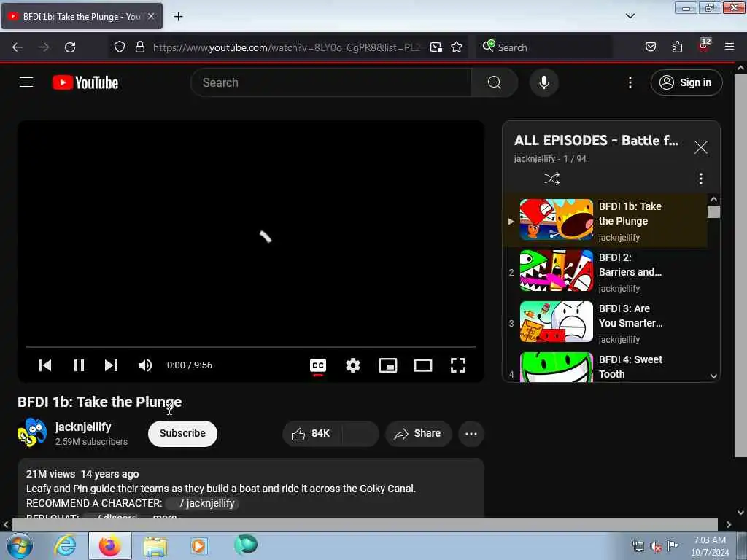Open Windows Explorer folder on taskbar

point(156,545)
